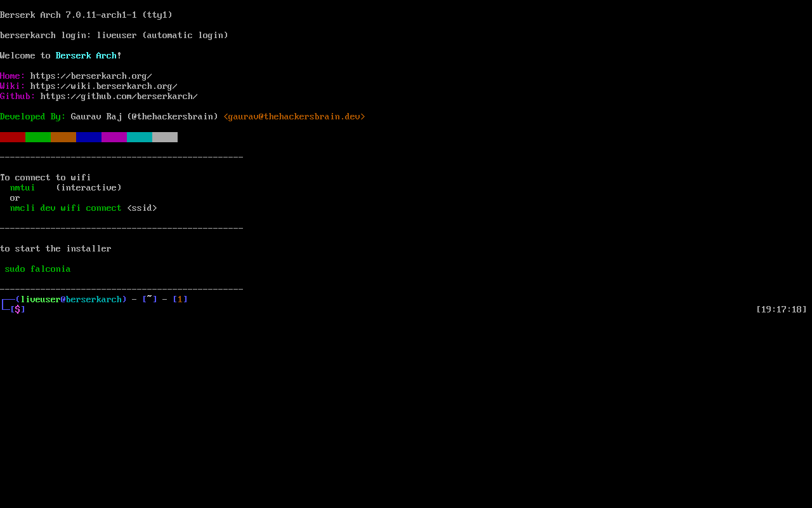This screenshot has height=508, width=812.
Task: Click the 'Github:' magenta label
Action: tap(18, 97)
